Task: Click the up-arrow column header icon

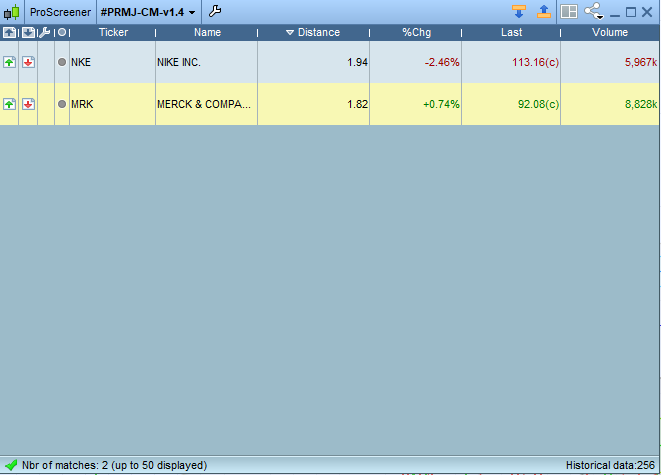Action: click(x=9, y=32)
